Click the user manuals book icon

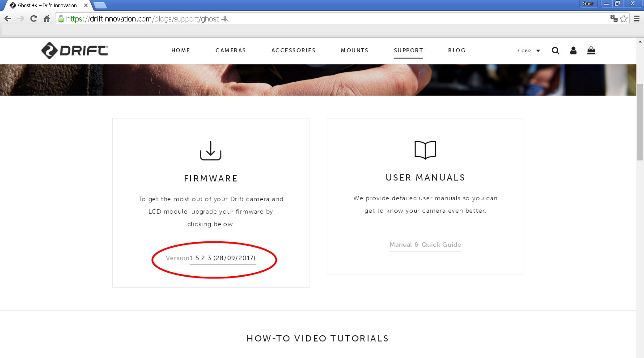click(425, 150)
